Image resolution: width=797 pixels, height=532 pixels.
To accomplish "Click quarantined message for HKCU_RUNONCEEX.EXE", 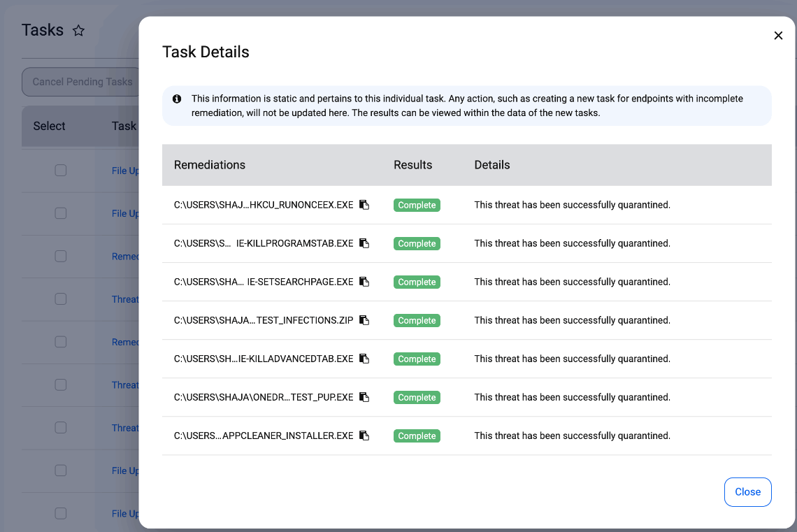I will click(x=573, y=205).
